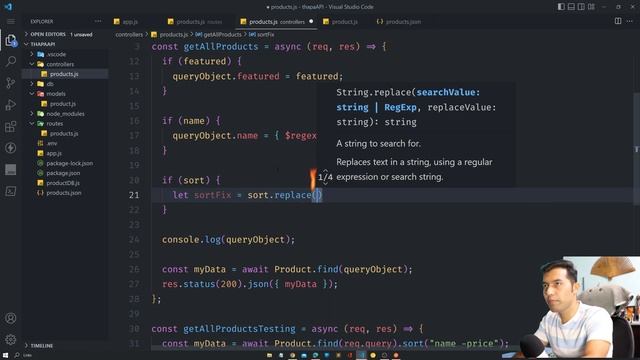Show next signature overload at 1/4
Screen dimensions: 640x360
tap(325, 183)
